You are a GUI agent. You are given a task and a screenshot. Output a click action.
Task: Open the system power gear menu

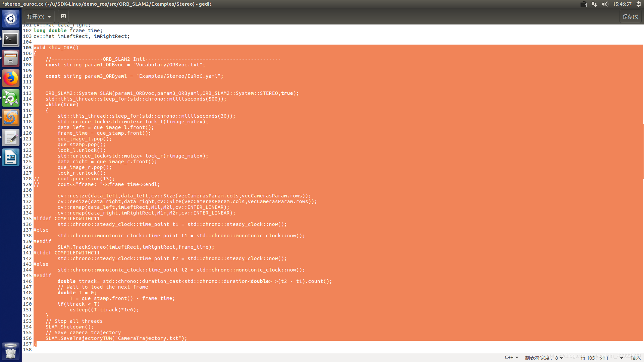point(639,4)
